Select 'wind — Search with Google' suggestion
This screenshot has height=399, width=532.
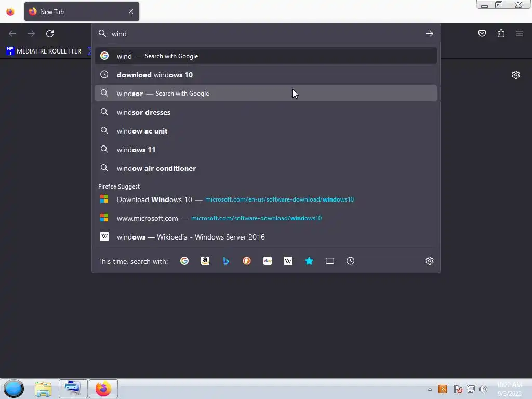pos(266,56)
